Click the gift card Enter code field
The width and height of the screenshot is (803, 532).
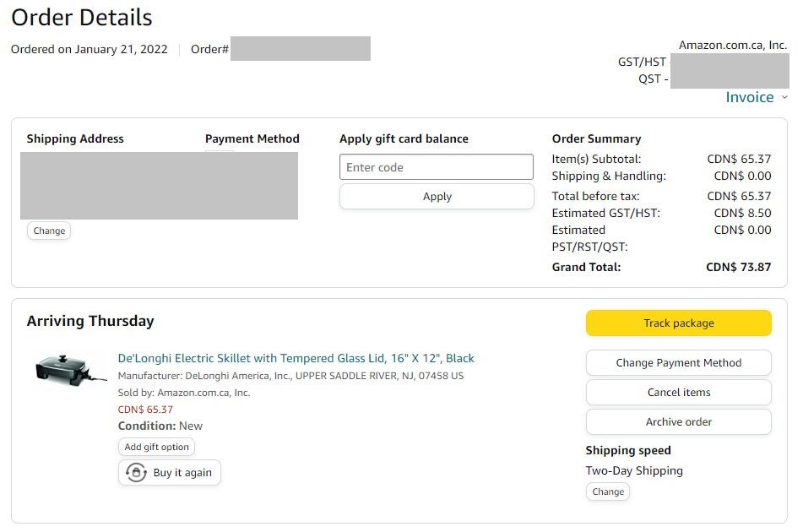click(x=437, y=167)
